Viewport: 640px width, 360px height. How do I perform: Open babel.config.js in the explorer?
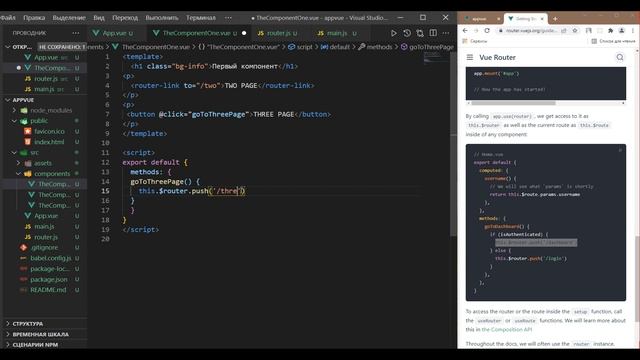(x=51, y=258)
